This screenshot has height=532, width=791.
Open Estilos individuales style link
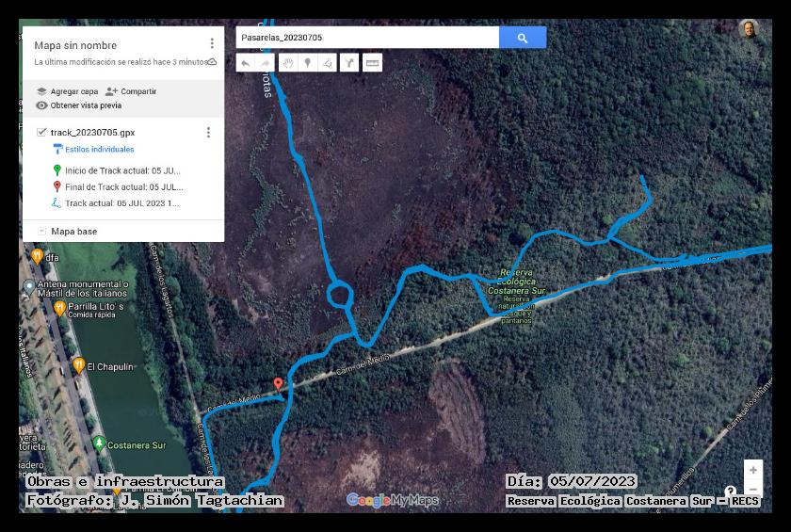pos(99,150)
